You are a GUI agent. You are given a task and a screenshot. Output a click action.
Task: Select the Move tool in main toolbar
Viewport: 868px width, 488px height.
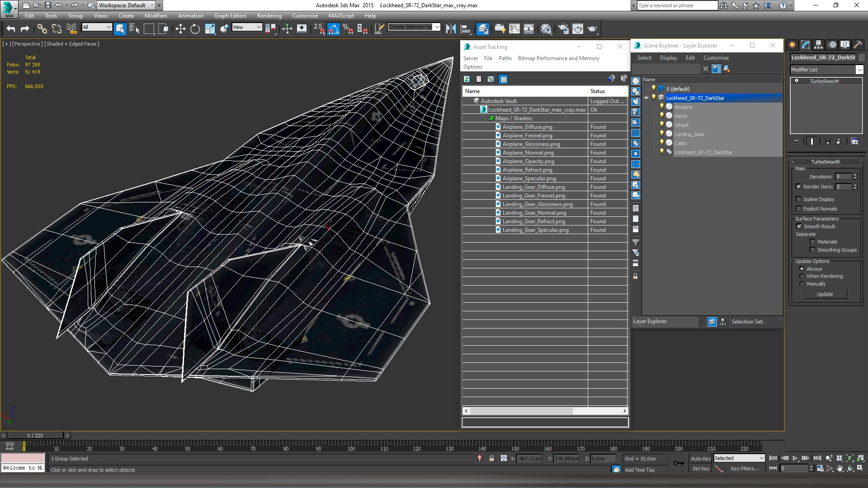point(180,29)
